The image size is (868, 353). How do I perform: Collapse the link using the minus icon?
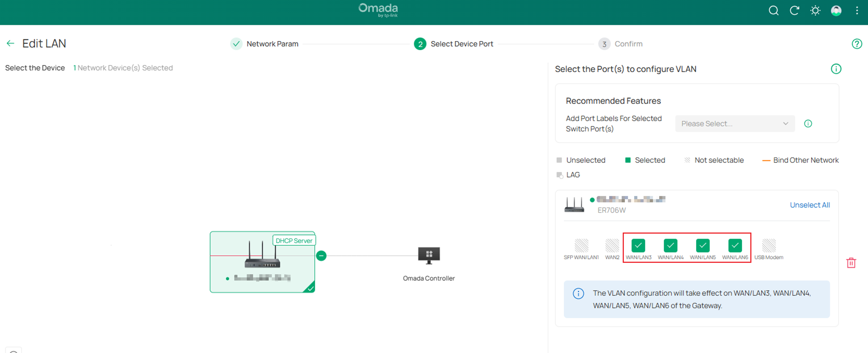[321, 256]
